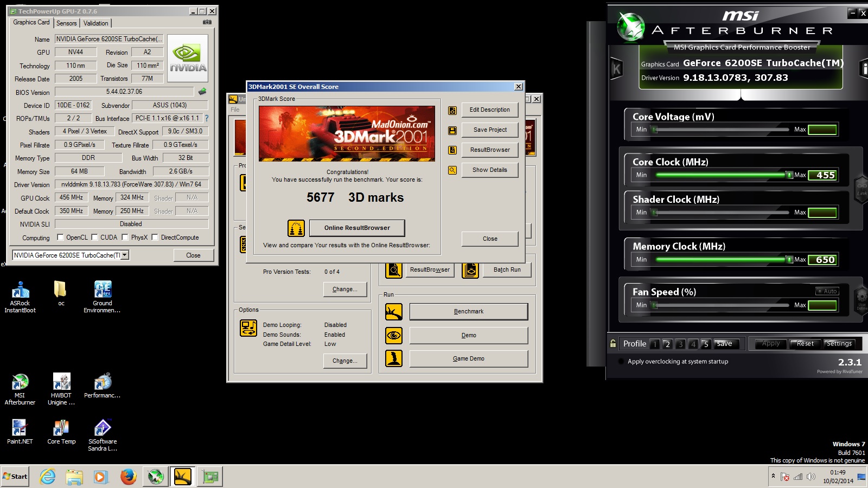868x488 pixels.
Task: Click the Game Demo button
Action: [x=469, y=359]
